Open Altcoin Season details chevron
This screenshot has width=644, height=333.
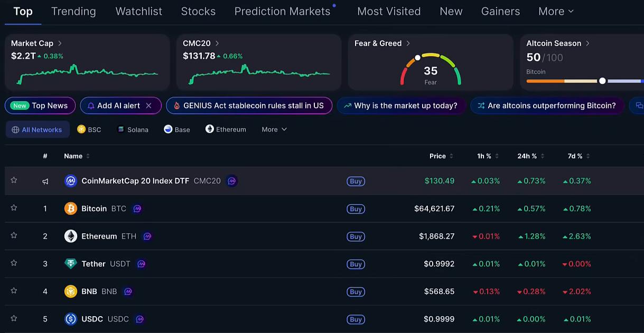(587, 43)
